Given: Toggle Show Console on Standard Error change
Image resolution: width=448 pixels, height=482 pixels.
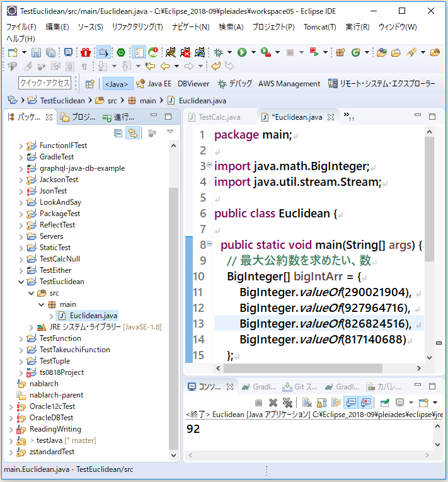Looking at the screenshot, I should [x=365, y=403].
